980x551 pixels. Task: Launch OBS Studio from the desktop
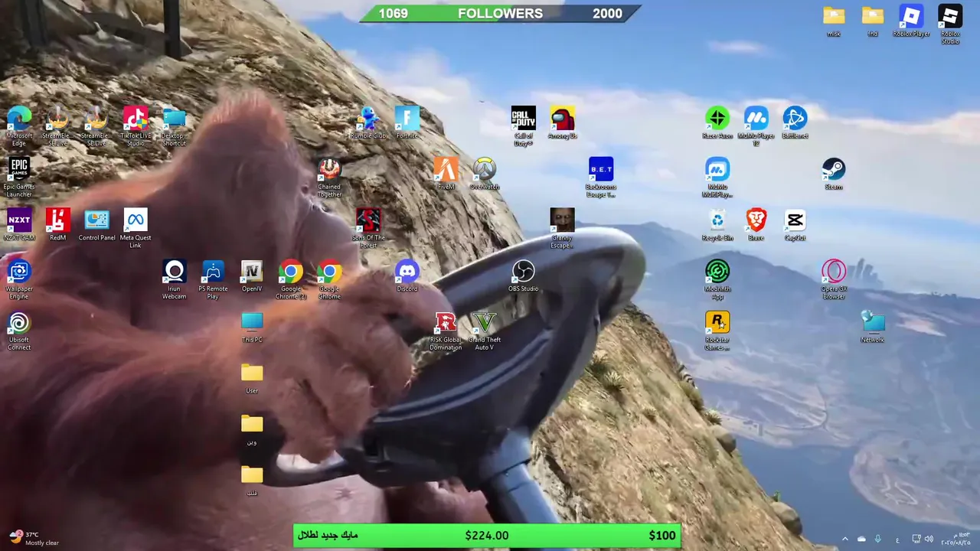523,275
